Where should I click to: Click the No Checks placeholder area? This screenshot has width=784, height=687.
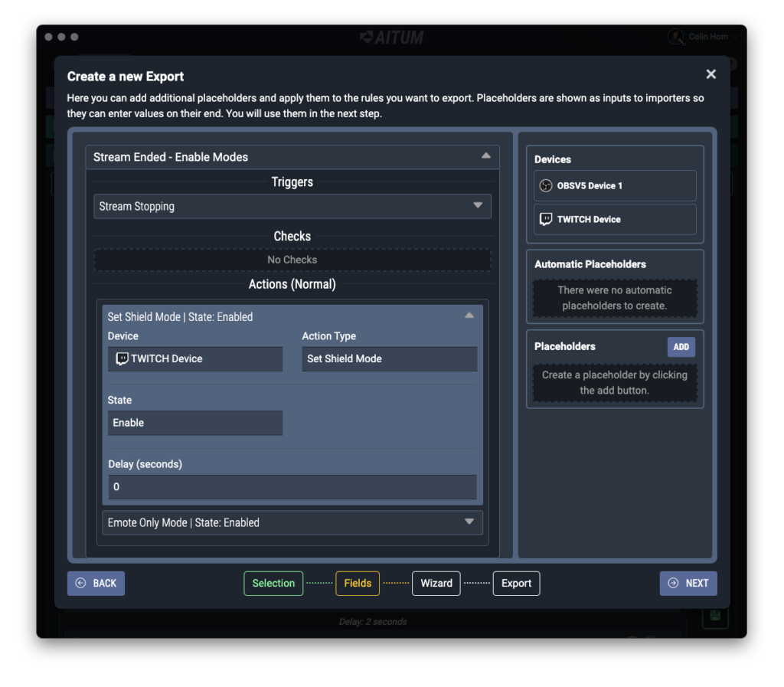[x=292, y=260]
